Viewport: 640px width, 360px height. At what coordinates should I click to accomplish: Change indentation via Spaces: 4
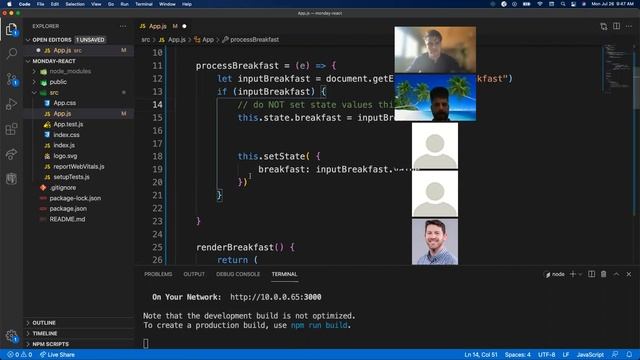518,355
